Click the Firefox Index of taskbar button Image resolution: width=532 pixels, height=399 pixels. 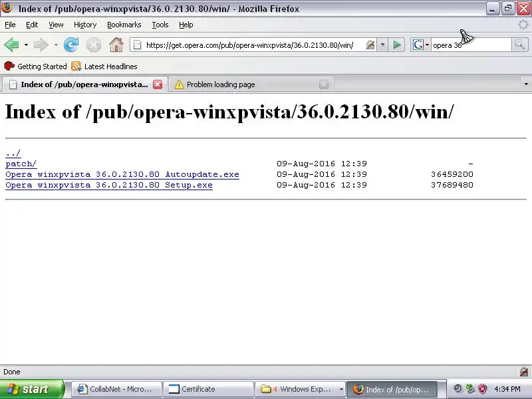coord(392,389)
